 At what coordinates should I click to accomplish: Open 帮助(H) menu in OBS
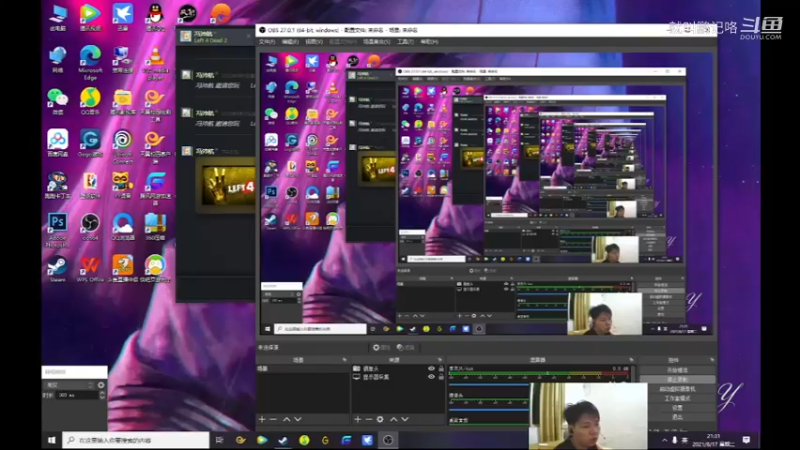pyautogui.click(x=429, y=42)
